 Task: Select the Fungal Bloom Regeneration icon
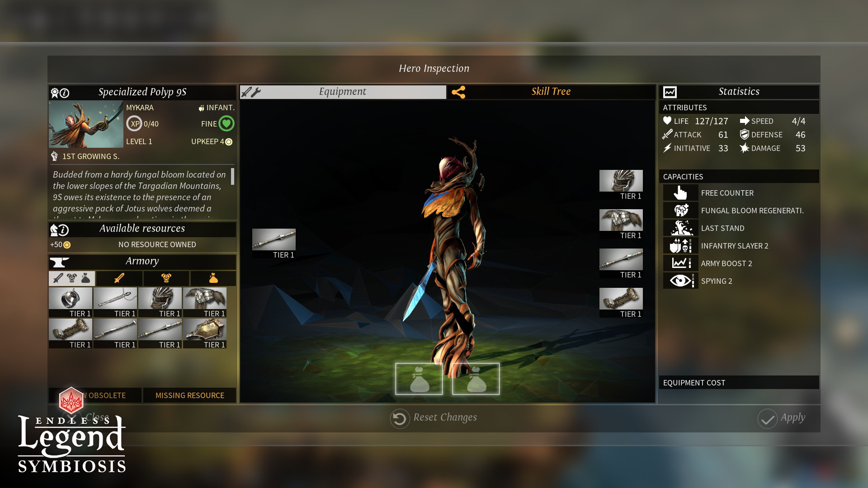tap(679, 210)
